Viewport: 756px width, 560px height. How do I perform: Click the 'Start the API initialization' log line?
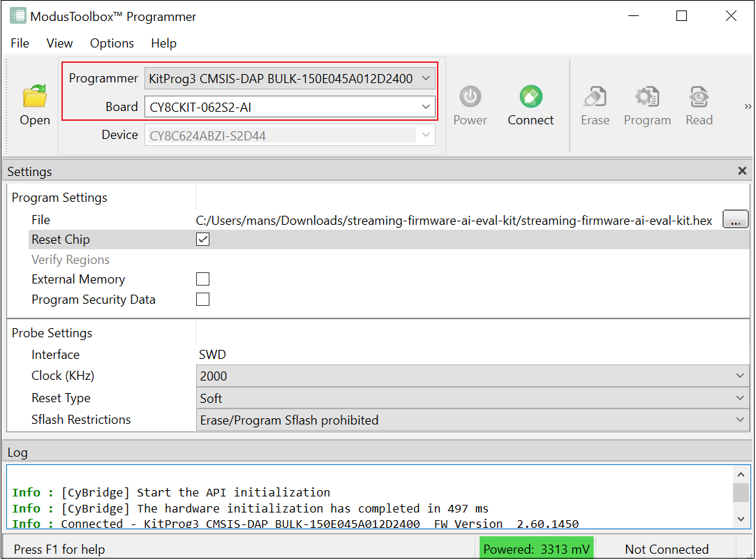(x=171, y=492)
